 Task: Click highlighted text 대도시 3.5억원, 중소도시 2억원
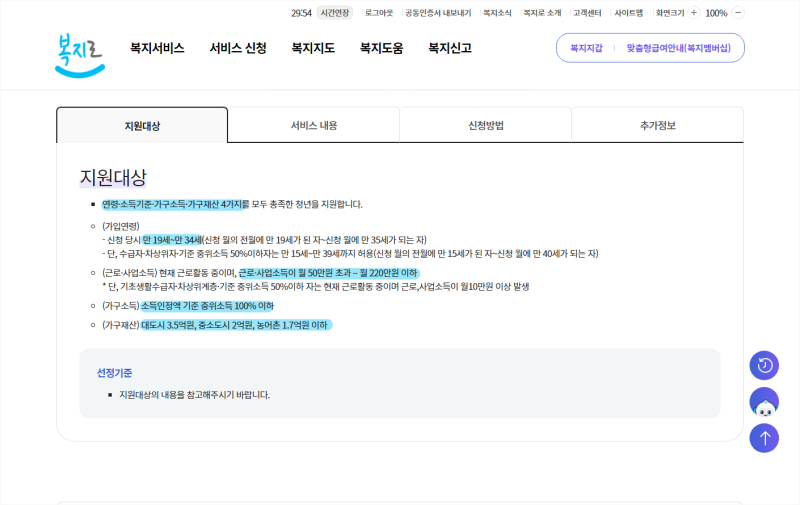197,325
